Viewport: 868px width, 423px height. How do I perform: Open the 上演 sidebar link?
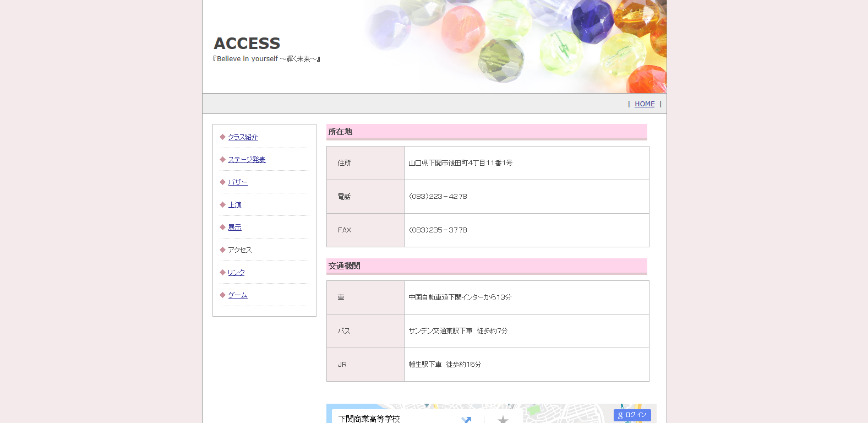(234, 205)
